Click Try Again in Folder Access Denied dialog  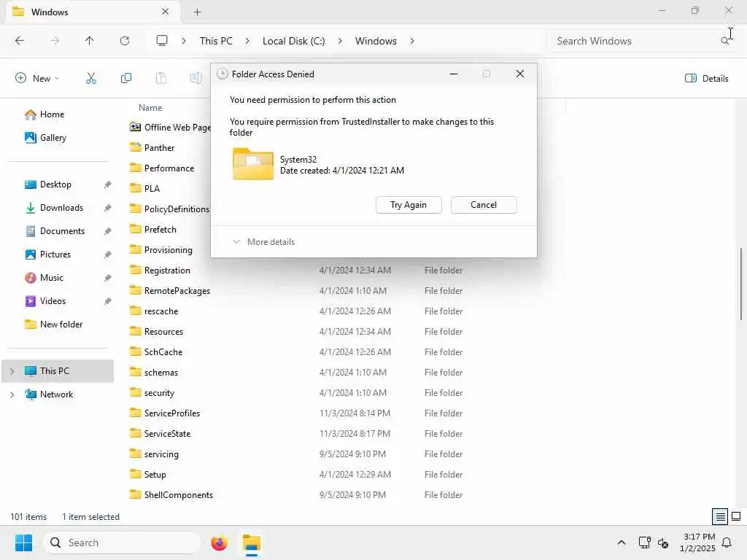coord(409,205)
